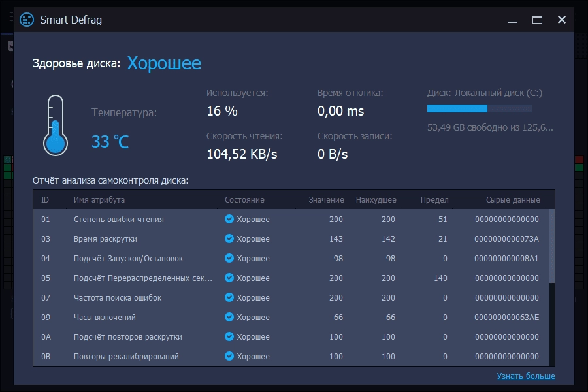Image resolution: width=588 pixels, height=392 pixels.
Task: Click the read speed value 104,52 KB/s
Action: tap(242, 154)
